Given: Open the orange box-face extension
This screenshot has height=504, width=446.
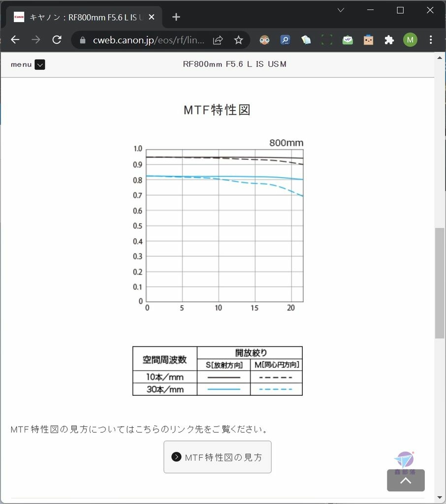Looking at the screenshot, I should coord(368,40).
